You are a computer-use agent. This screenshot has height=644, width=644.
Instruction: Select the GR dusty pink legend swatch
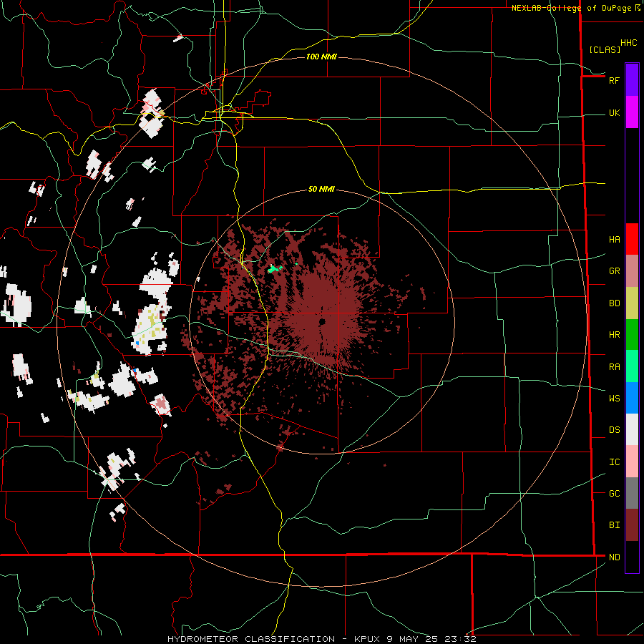pos(632,271)
